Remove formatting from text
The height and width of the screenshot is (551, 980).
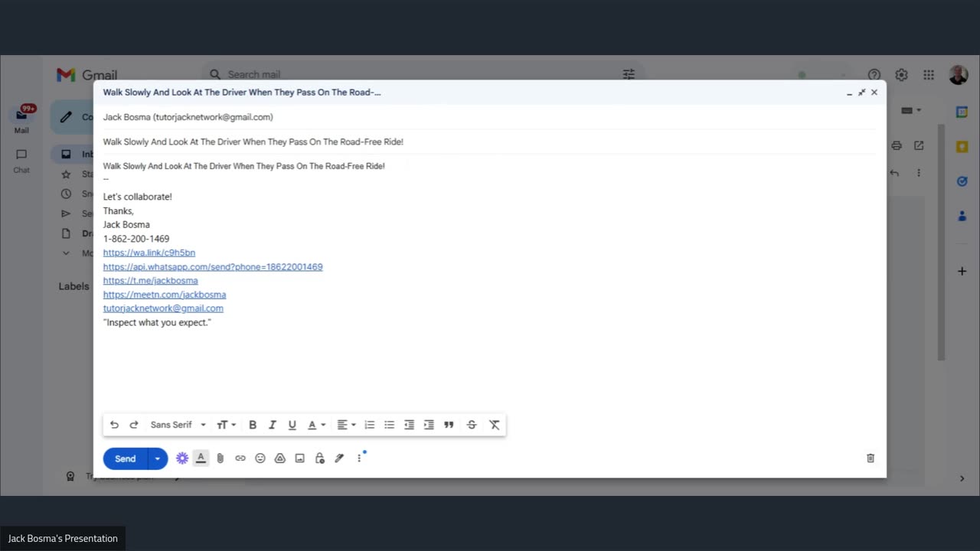click(x=495, y=425)
